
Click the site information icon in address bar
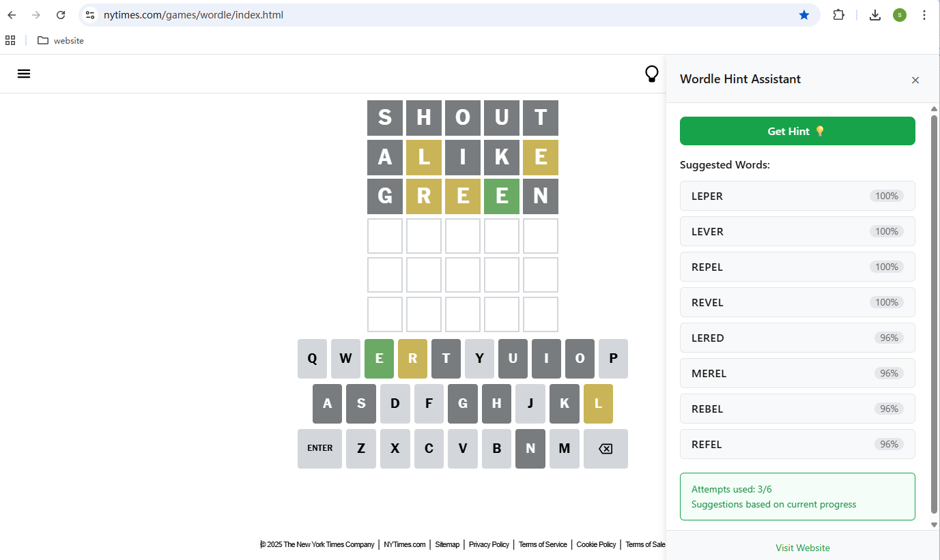click(90, 15)
